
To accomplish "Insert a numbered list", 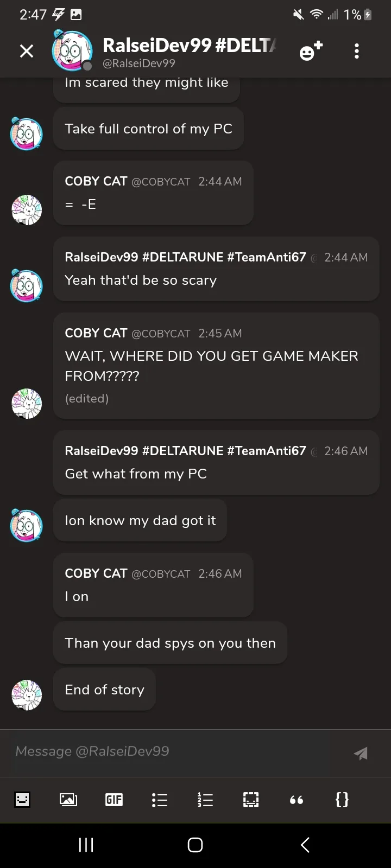I will tap(205, 799).
